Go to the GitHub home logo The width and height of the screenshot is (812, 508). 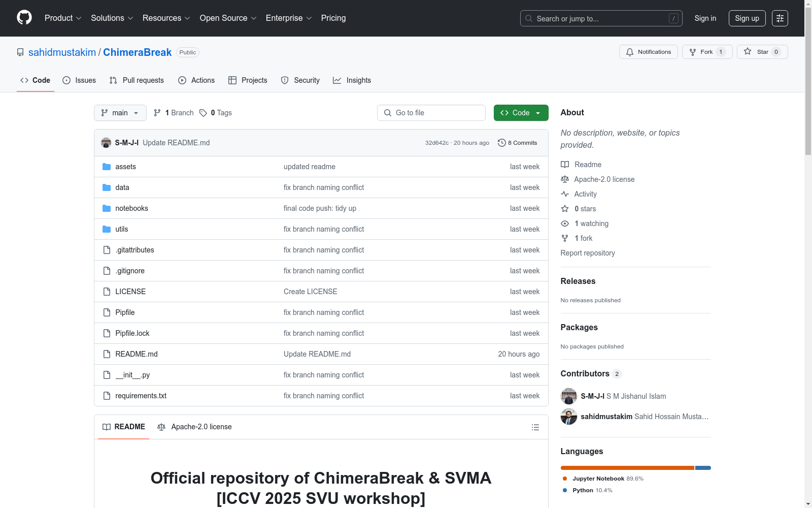click(24, 18)
